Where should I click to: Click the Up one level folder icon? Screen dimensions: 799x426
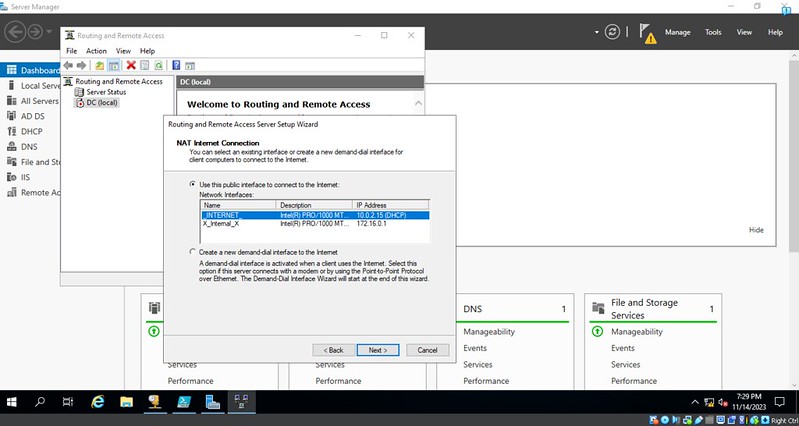100,65
